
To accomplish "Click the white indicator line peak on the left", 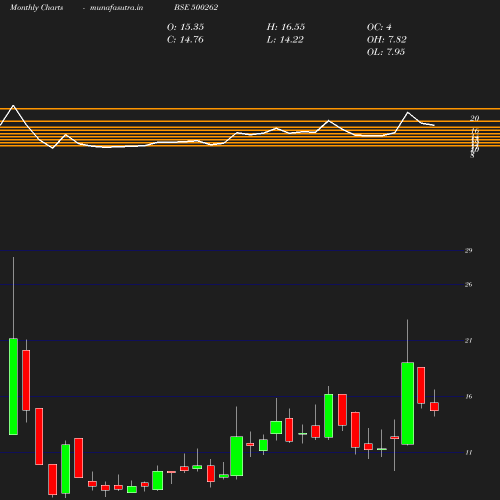I will [13, 106].
